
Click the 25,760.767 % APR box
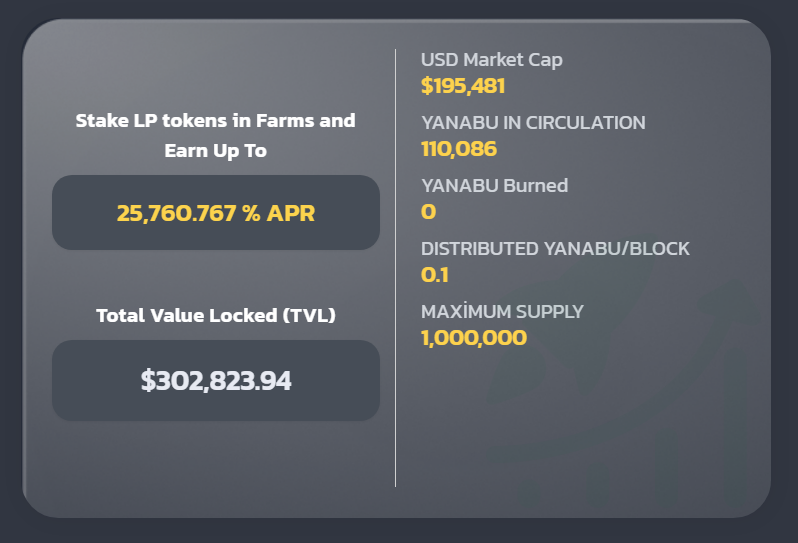pos(216,213)
